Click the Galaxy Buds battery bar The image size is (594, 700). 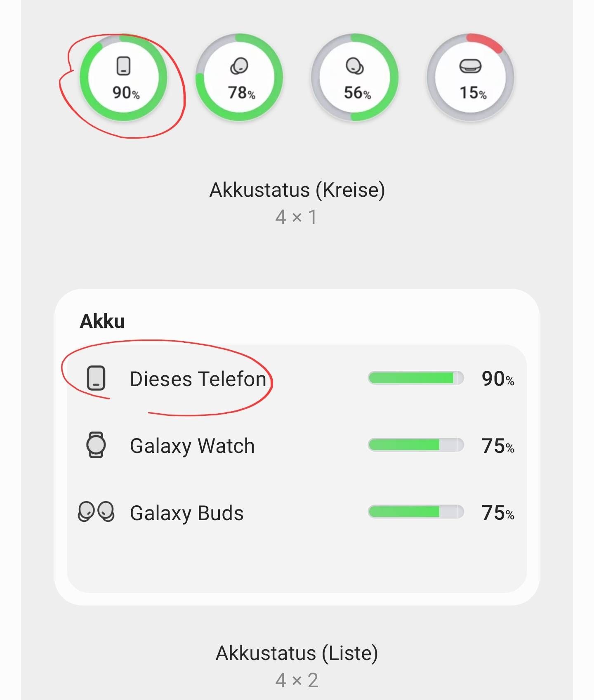[416, 512]
